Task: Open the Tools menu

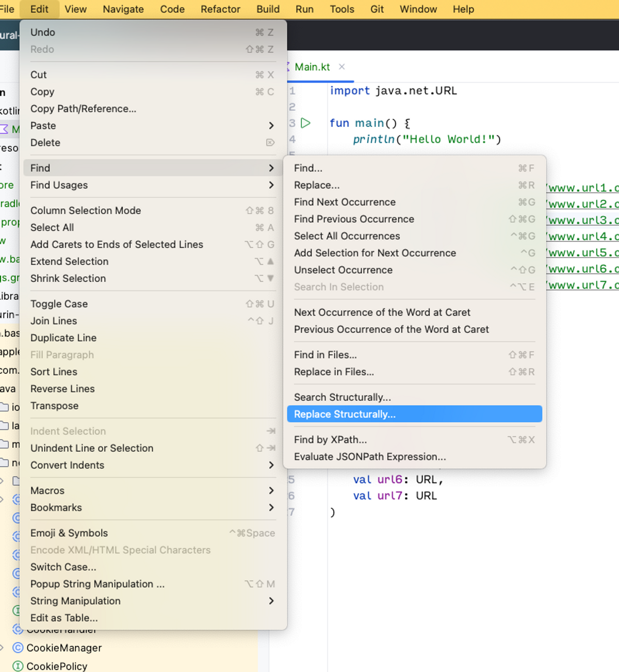Action: coord(342,9)
